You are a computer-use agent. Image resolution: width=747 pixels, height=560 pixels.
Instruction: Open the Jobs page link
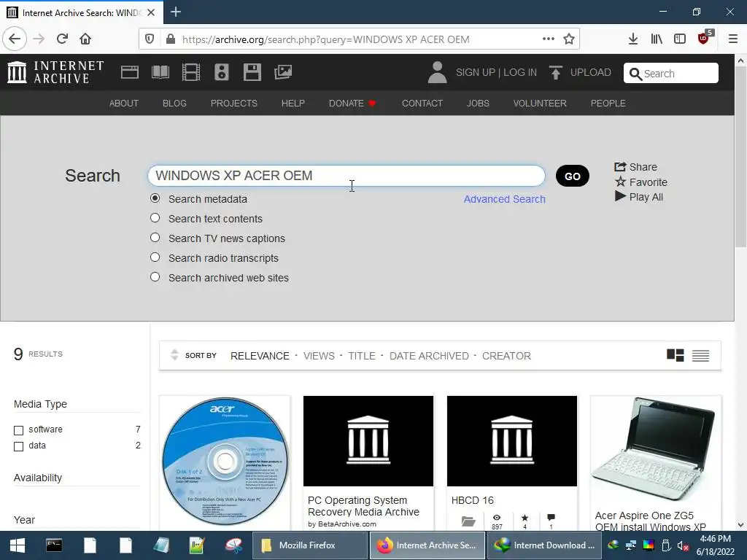478,104
